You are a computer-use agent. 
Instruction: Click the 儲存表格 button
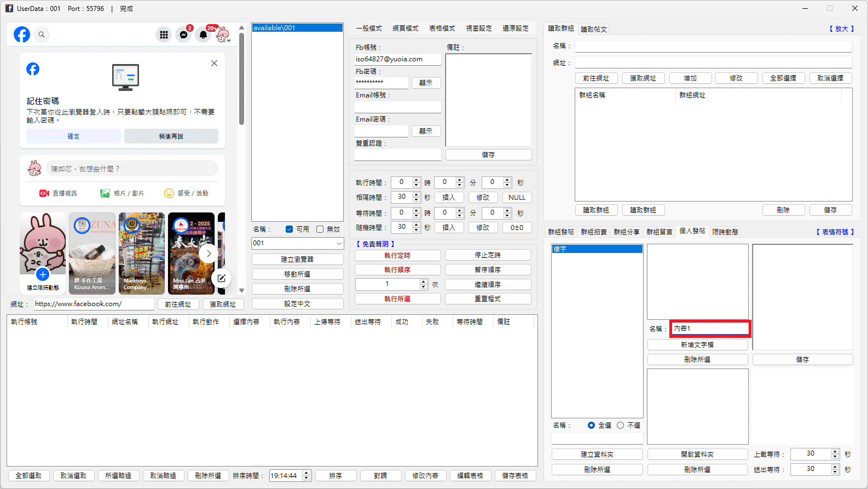click(515, 476)
